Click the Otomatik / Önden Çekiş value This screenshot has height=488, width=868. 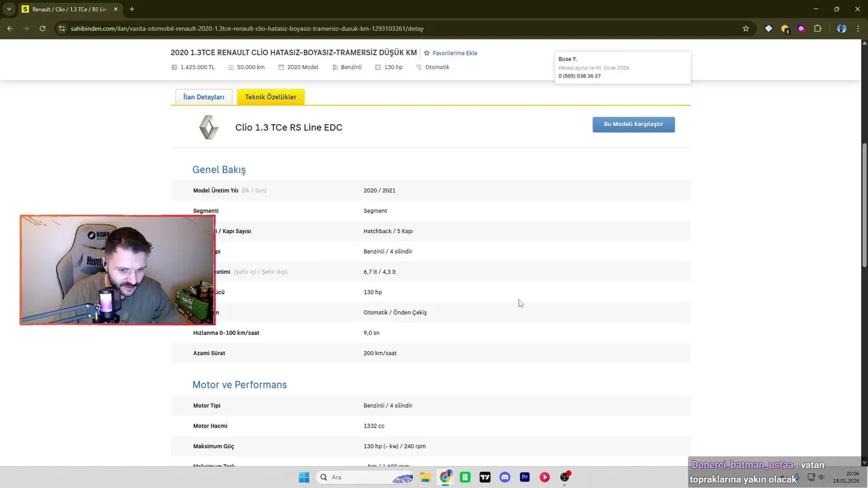[x=395, y=312]
